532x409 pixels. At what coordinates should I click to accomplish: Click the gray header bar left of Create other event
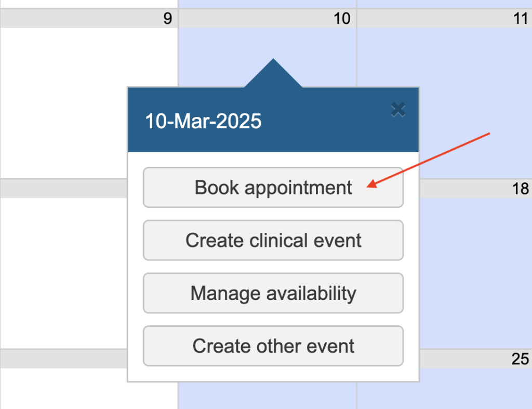62,359
